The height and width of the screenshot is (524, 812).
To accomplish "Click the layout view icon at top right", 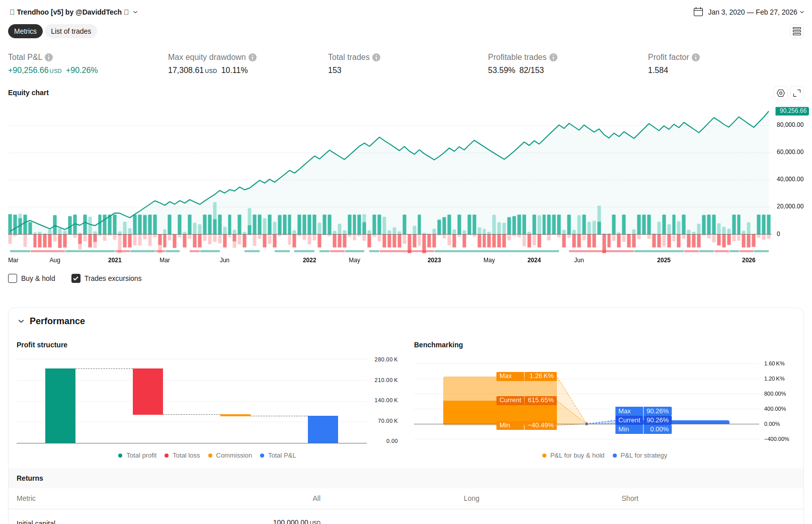I will [x=797, y=31].
